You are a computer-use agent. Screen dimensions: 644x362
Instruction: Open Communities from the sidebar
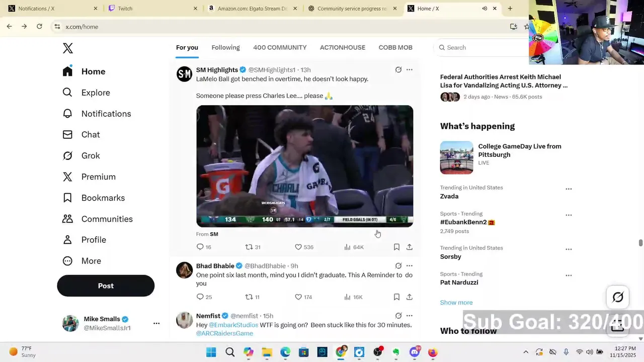pos(98,219)
